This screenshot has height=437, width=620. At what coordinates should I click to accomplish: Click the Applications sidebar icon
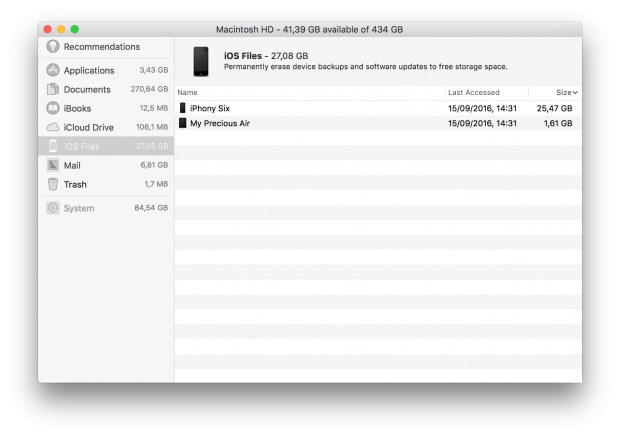point(53,70)
